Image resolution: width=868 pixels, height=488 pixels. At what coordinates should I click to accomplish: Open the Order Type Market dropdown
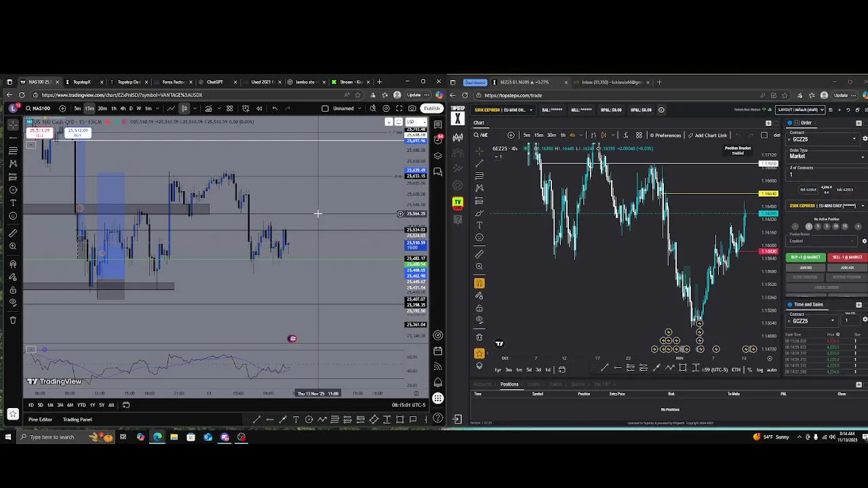click(x=827, y=157)
